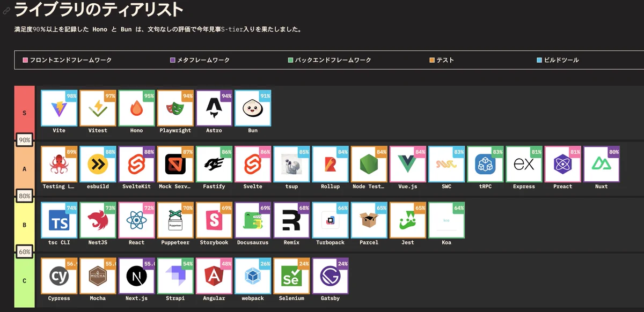
Task: Click the Svelte tile with 86%
Action: pos(253,165)
